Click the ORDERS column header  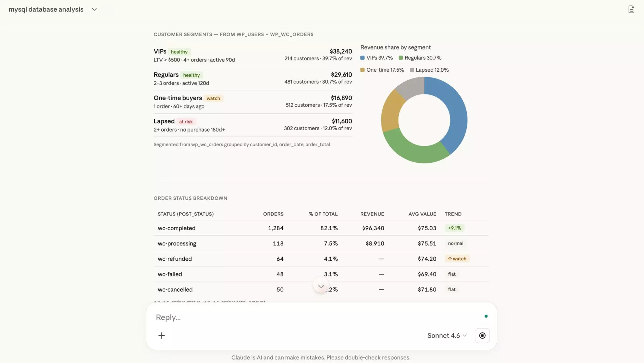[x=273, y=214]
